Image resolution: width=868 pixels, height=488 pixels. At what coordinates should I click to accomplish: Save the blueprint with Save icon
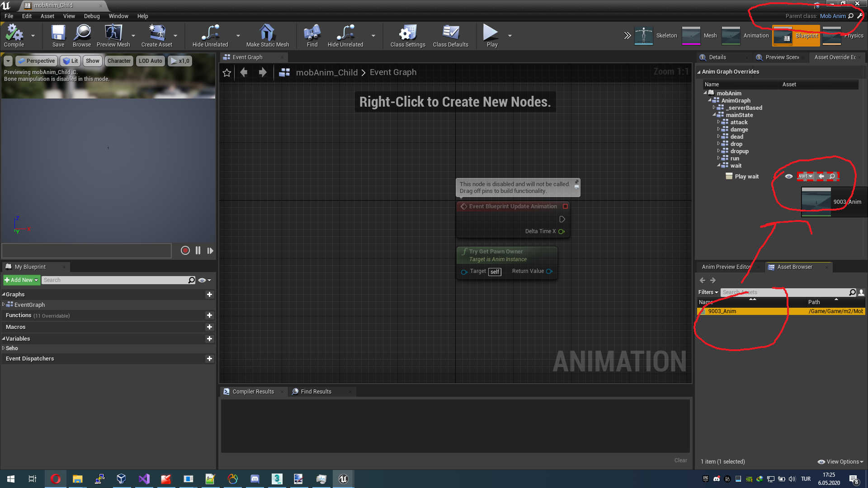58,36
